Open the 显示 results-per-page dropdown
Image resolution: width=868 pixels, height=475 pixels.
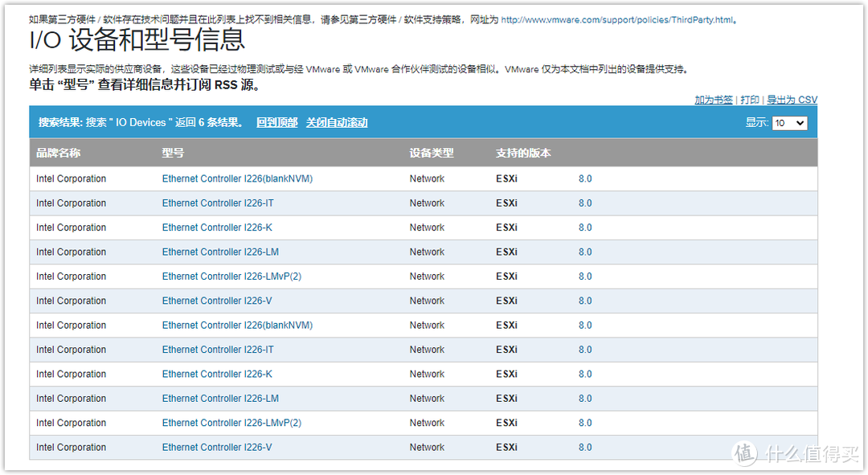click(x=788, y=123)
